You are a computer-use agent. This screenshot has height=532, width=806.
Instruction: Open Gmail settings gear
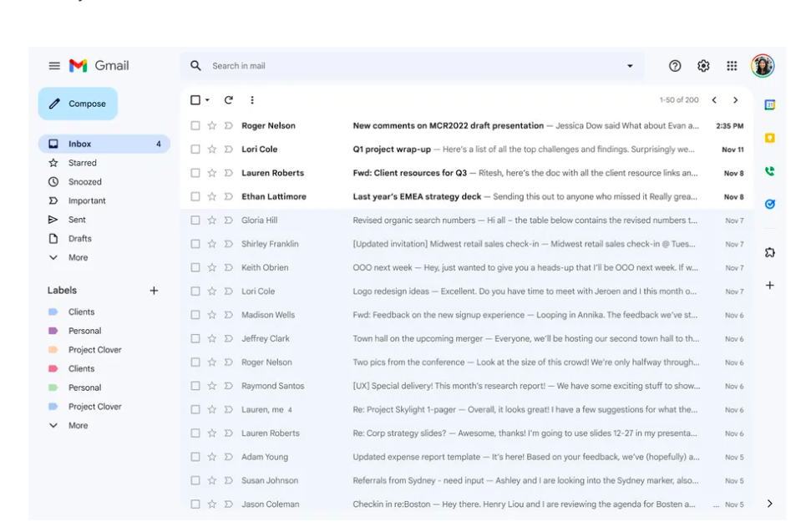702,65
